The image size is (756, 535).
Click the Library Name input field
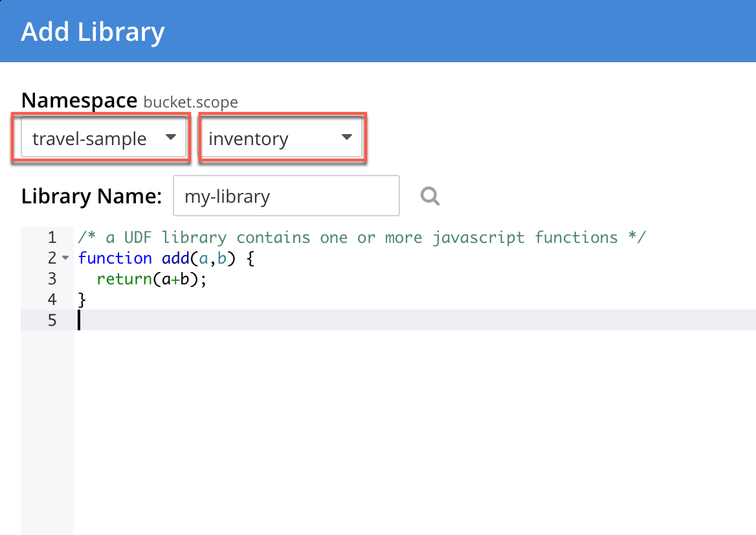click(286, 196)
